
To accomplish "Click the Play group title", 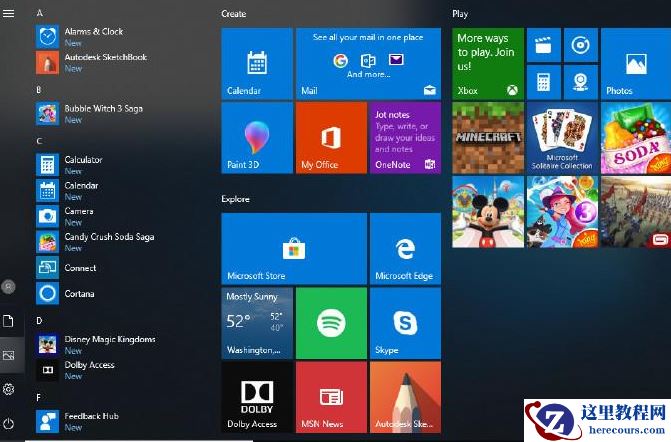I will 460,14.
